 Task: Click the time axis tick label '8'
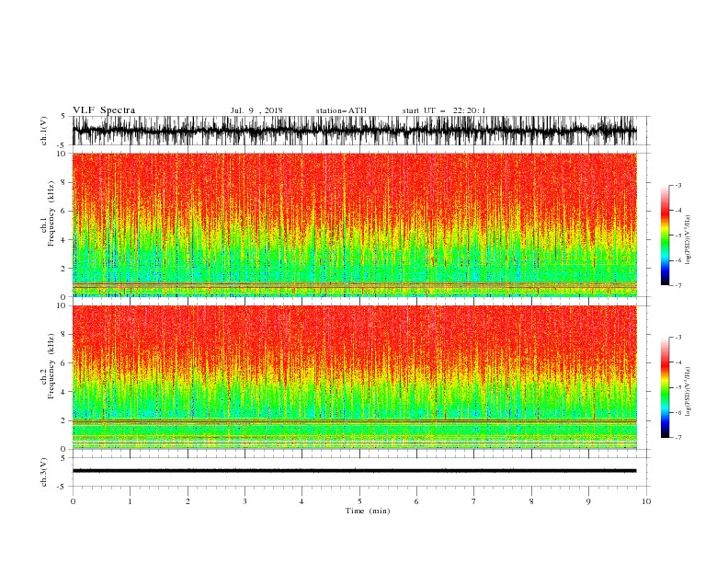(531, 501)
